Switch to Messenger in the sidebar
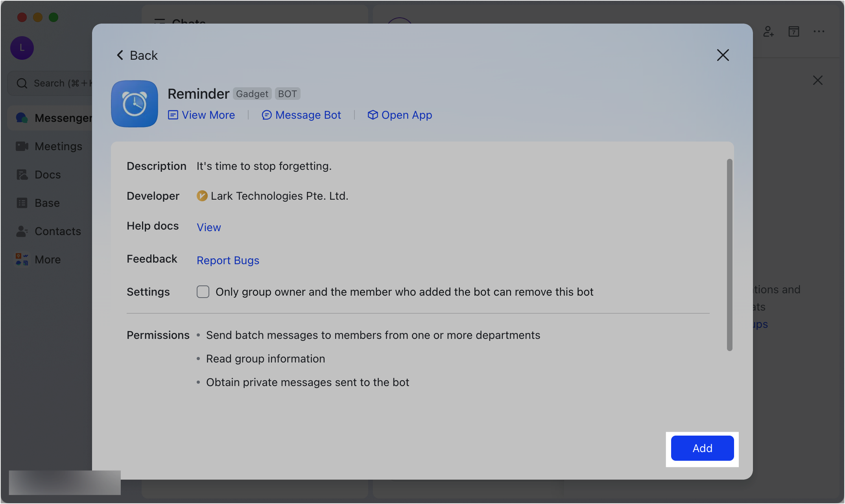845x504 pixels. click(x=63, y=118)
